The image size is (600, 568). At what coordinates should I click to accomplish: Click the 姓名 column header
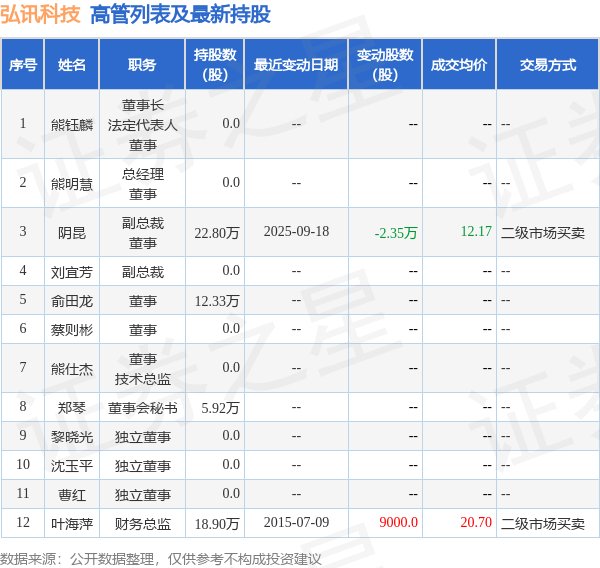(72, 65)
